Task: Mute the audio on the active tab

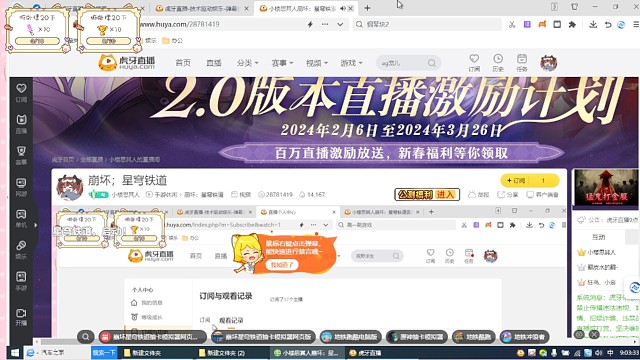Action: 342,8
